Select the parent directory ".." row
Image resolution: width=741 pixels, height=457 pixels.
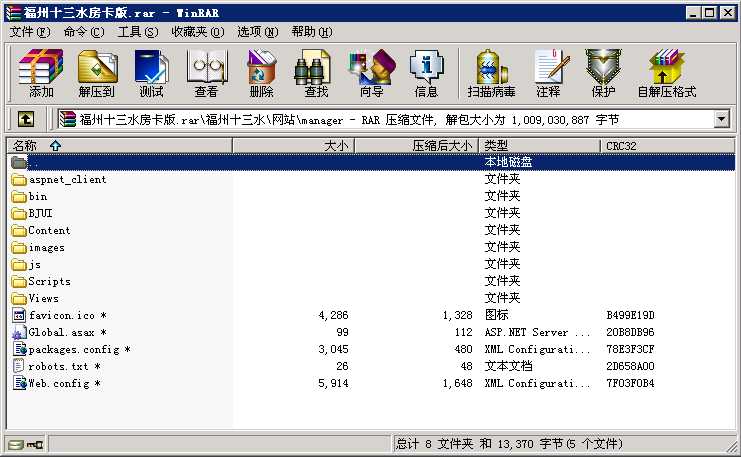point(371,163)
